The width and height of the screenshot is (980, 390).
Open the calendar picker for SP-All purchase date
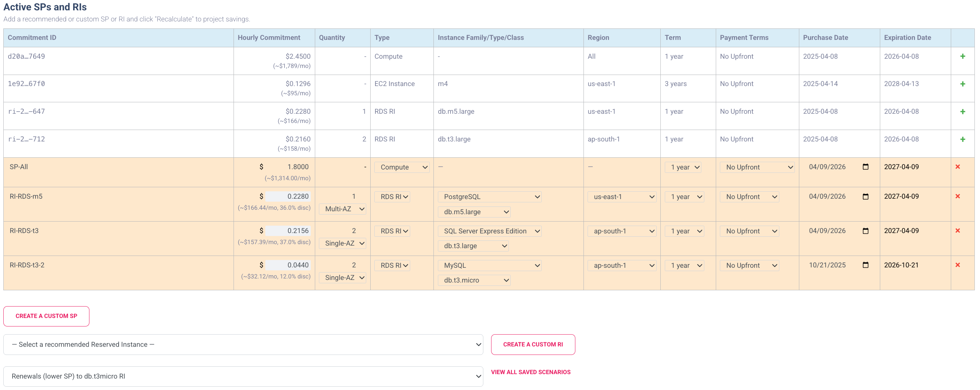tap(865, 167)
